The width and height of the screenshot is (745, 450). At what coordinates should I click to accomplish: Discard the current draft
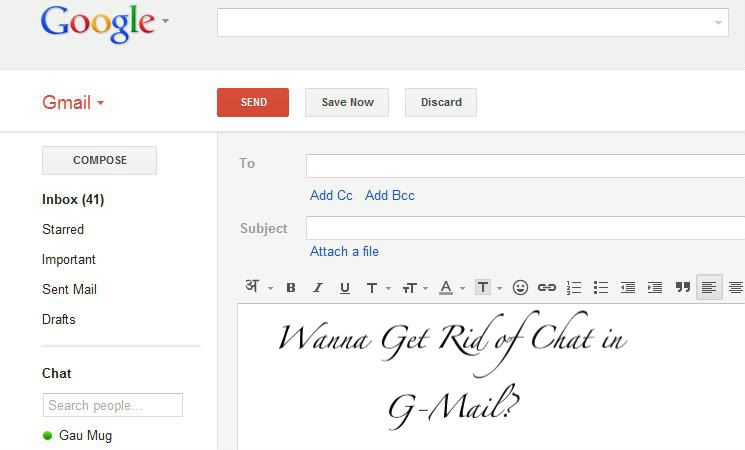(x=441, y=102)
